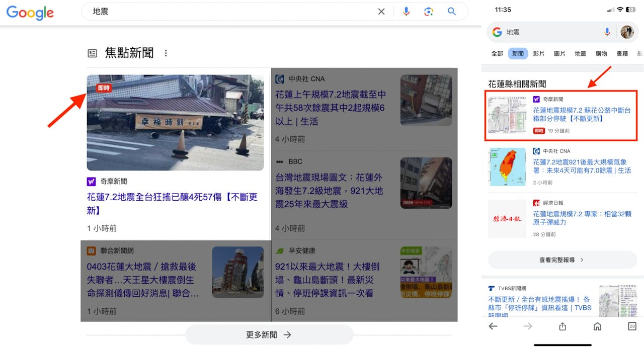The width and height of the screenshot is (644, 349).
Task: Open the 書籍 tab
Action: click(x=622, y=53)
